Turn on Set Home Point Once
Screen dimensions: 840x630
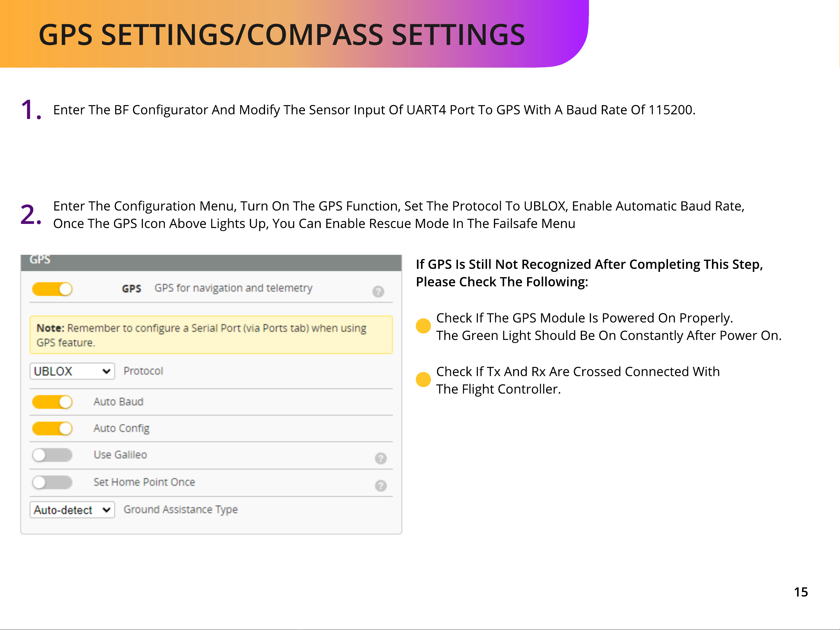[52, 482]
